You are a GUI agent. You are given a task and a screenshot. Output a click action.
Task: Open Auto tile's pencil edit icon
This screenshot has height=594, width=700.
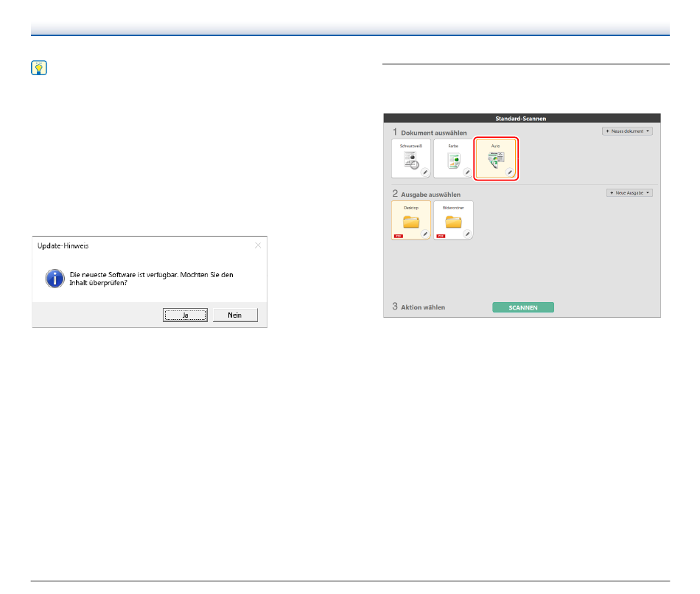pos(509,172)
